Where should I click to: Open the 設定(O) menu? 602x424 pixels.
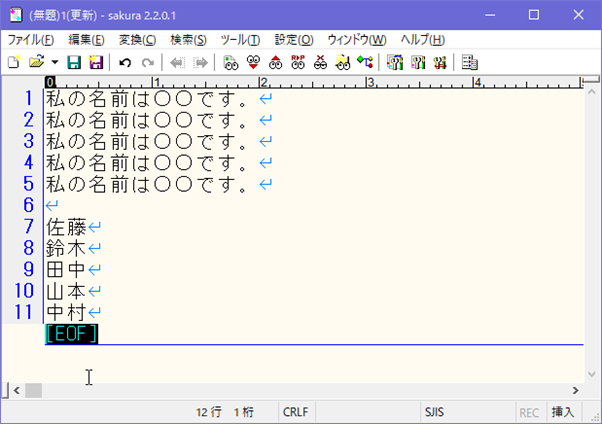coord(294,40)
